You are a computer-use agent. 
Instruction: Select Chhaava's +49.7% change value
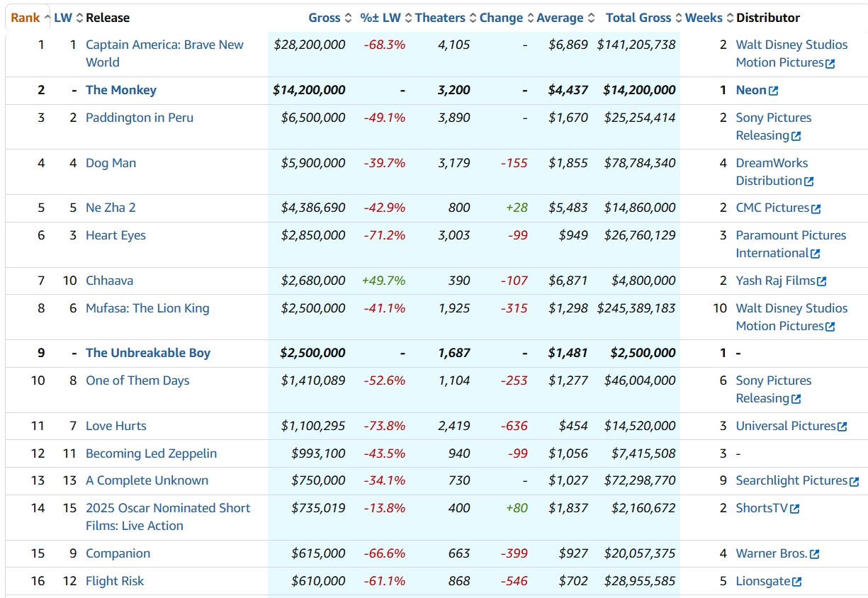(383, 281)
